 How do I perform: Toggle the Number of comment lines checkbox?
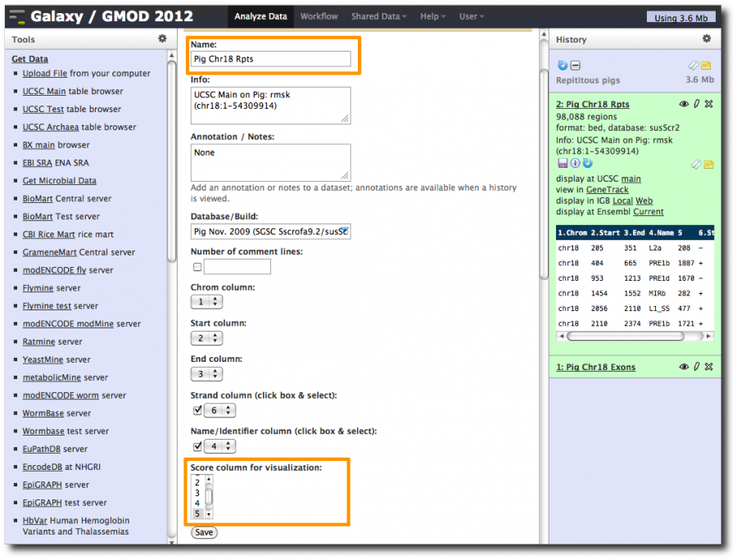197,267
